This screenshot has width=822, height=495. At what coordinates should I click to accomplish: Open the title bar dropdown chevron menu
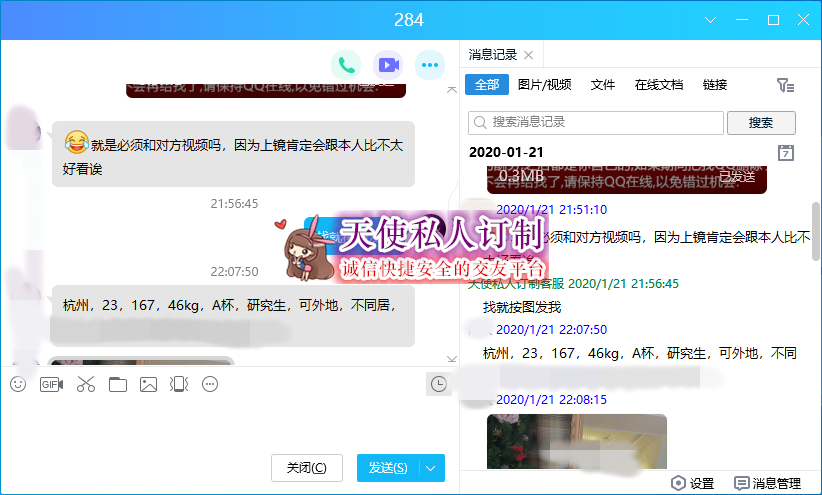click(x=711, y=20)
